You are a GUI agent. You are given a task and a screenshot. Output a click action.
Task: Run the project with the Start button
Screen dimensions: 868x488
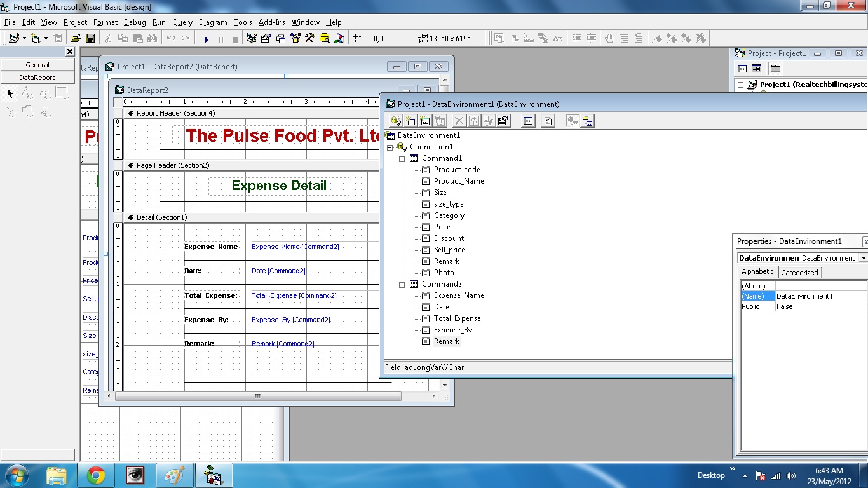(207, 38)
